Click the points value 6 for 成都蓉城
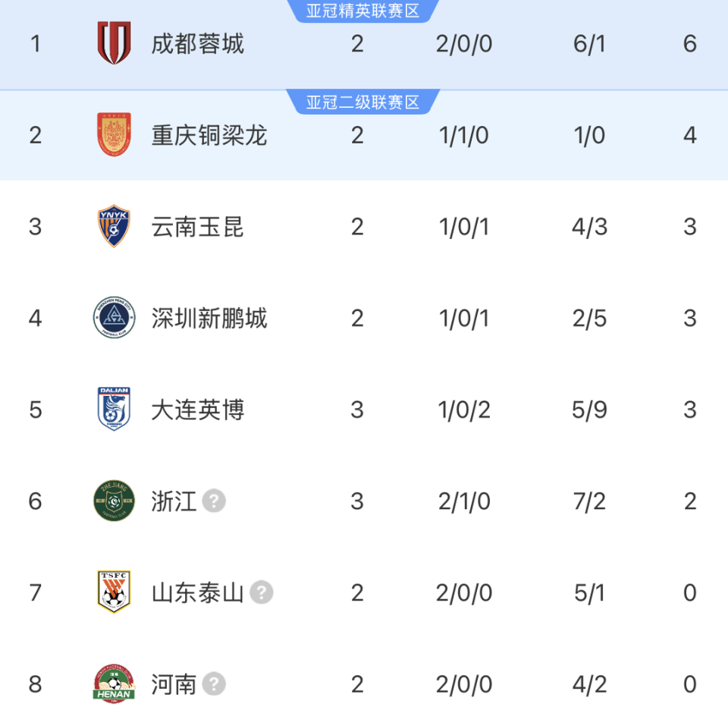Screen dimensions: 728x707 (689, 43)
